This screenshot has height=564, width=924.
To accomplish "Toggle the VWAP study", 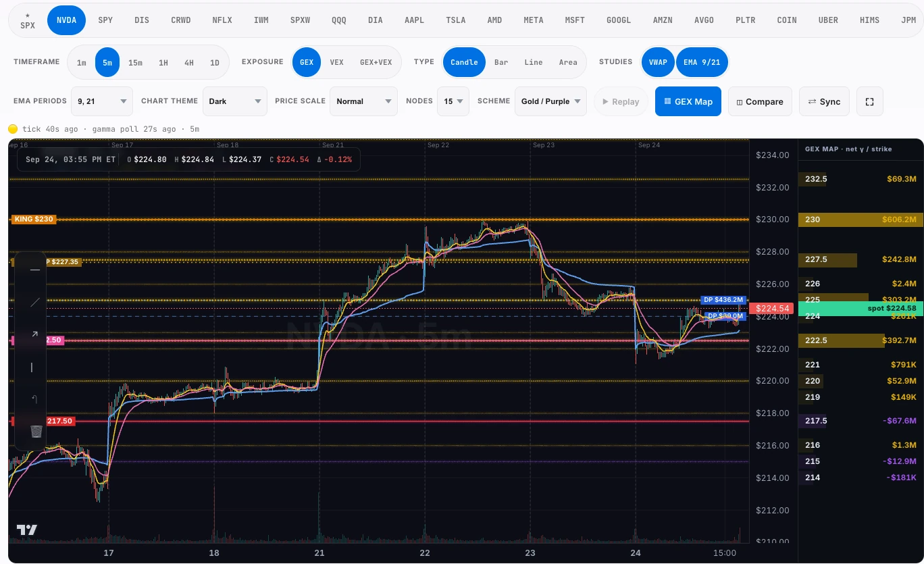I will [658, 62].
